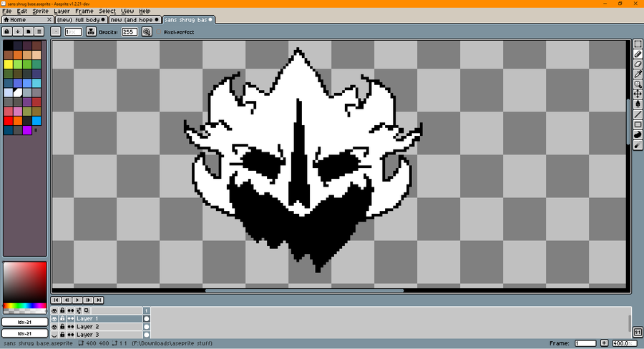Click the lower Idx-21 background color button
This screenshot has height=349, width=644.
pos(24,333)
